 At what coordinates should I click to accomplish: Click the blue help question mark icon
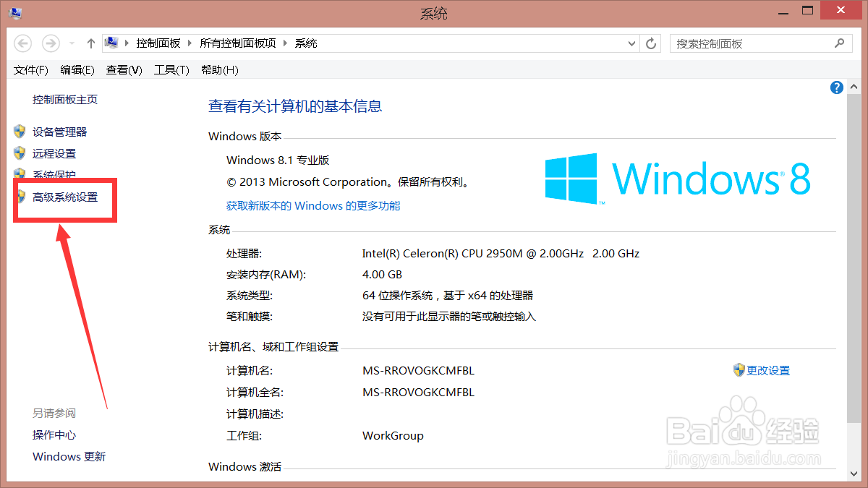[x=837, y=87]
